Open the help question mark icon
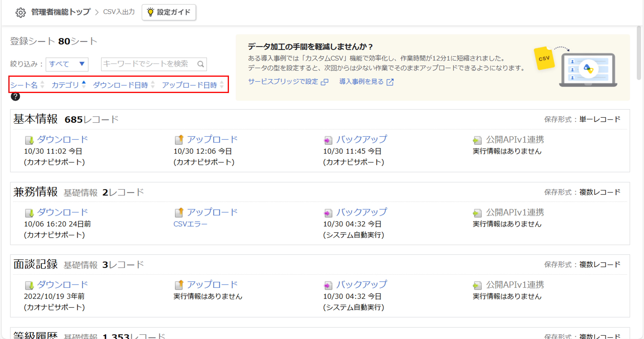Image resolution: width=644 pixels, height=339 pixels. (x=16, y=97)
